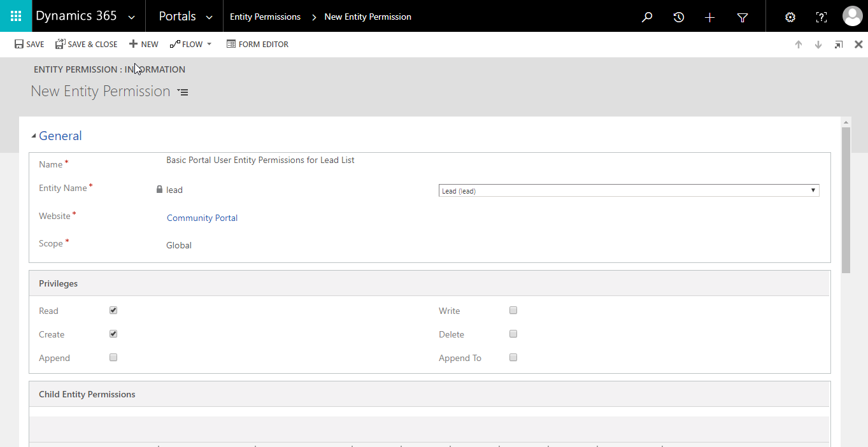Enable the Write privilege checkbox
868x447 pixels.
click(x=513, y=311)
